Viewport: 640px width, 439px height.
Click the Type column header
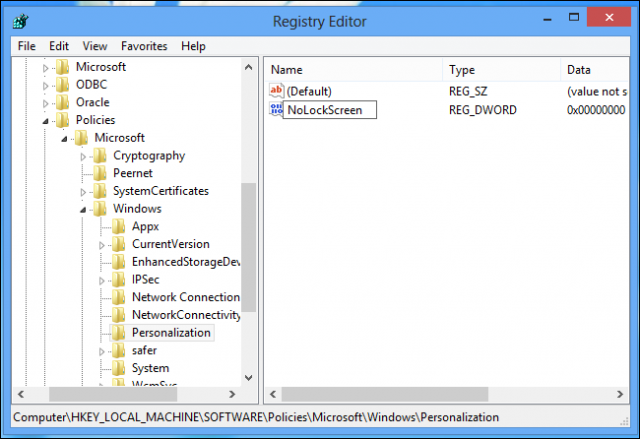500,70
